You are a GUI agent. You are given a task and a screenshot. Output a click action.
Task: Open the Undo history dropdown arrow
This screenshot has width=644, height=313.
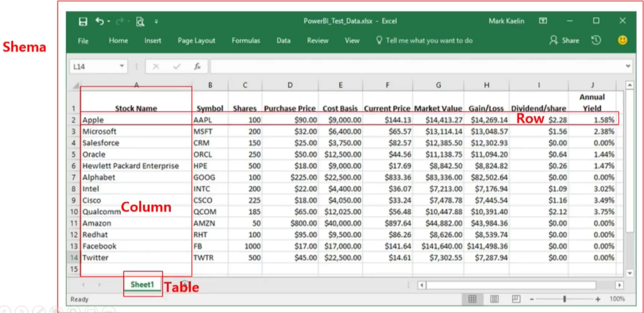(108, 21)
